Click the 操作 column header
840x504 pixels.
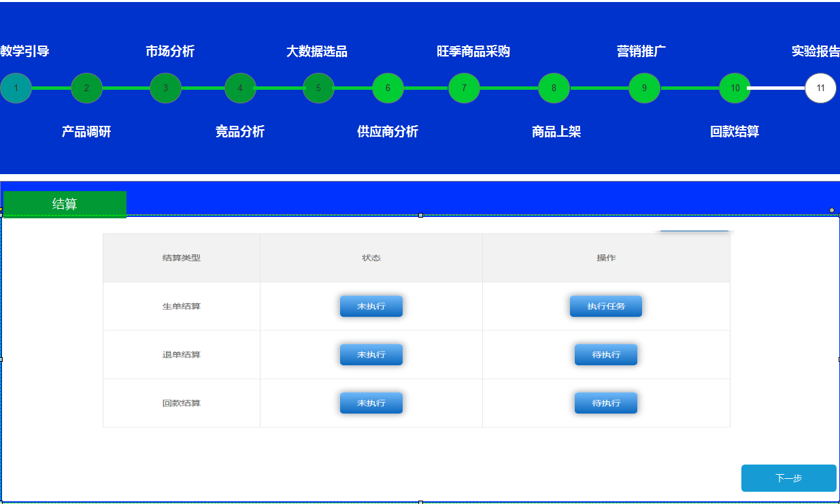click(x=606, y=258)
